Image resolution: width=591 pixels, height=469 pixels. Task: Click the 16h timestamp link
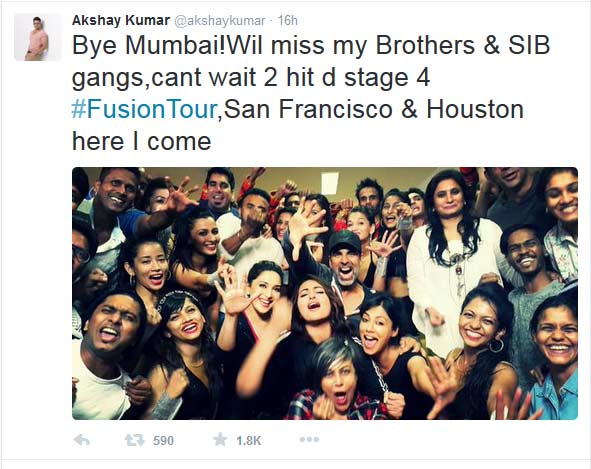point(288,20)
